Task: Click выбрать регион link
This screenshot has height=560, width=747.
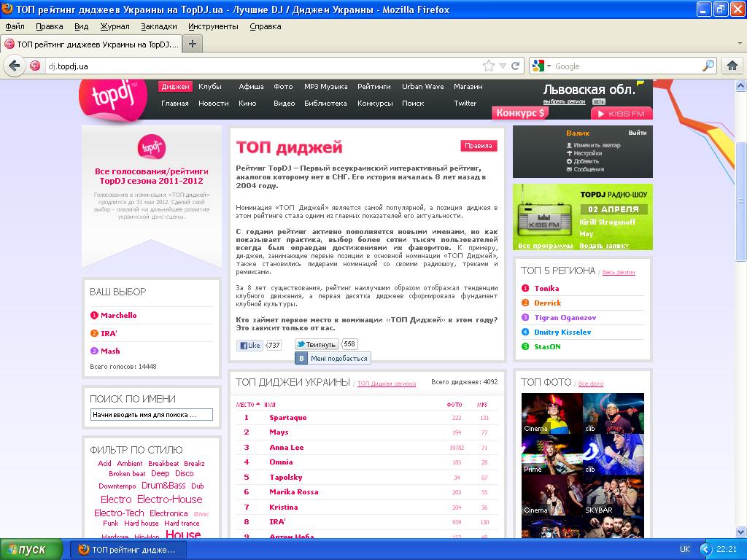Action: pyautogui.click(x=564, y=101)
